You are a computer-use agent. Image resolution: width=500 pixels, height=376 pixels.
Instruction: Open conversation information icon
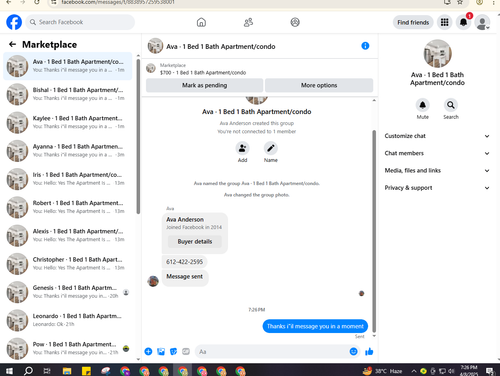pos(365,46)
